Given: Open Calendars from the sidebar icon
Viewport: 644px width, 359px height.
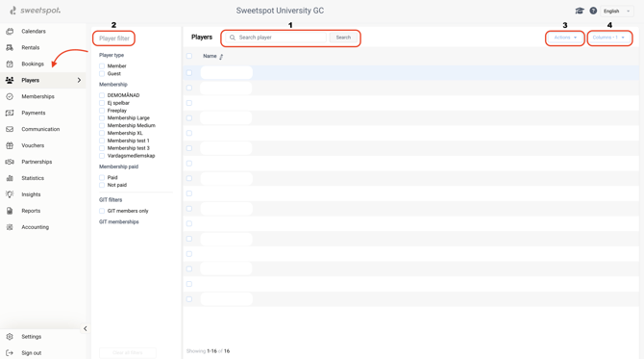Looking at the screenshot, I should pyautogui.click(x=10, y=31).
